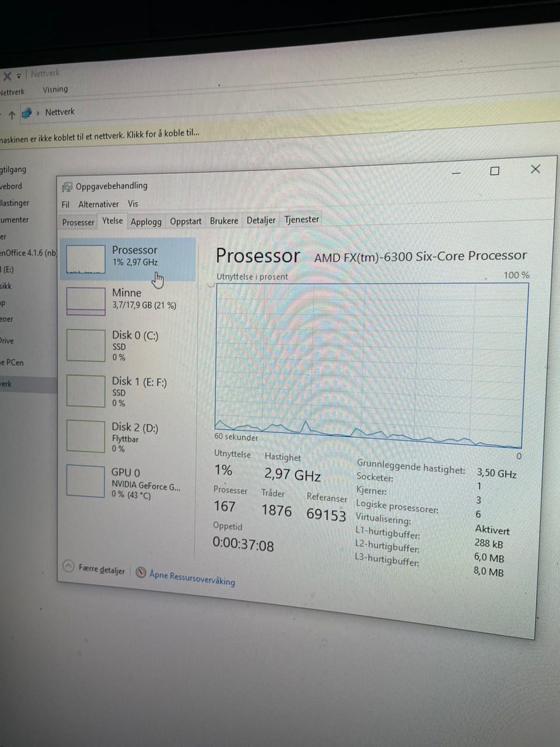The image size is (560, 747).
Task: Click the L1-hurtigbuffer value 288 kB
Action: 488,543
